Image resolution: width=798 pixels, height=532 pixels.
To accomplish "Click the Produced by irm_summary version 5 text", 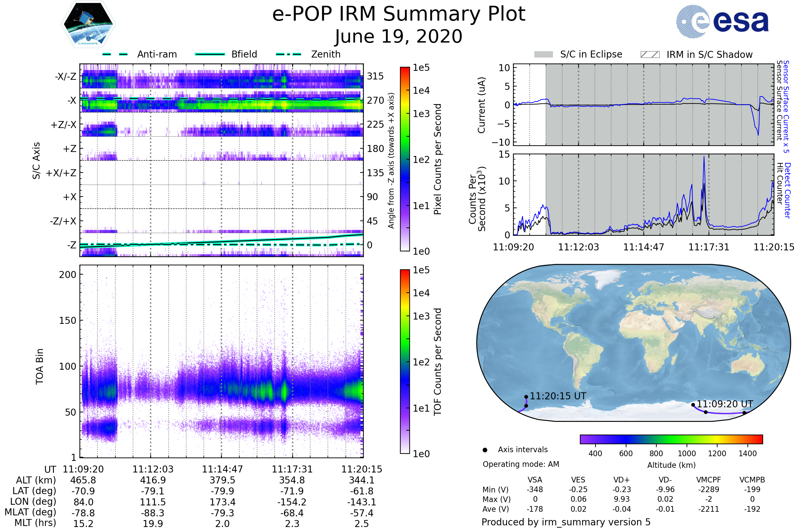I will [566, 522].
